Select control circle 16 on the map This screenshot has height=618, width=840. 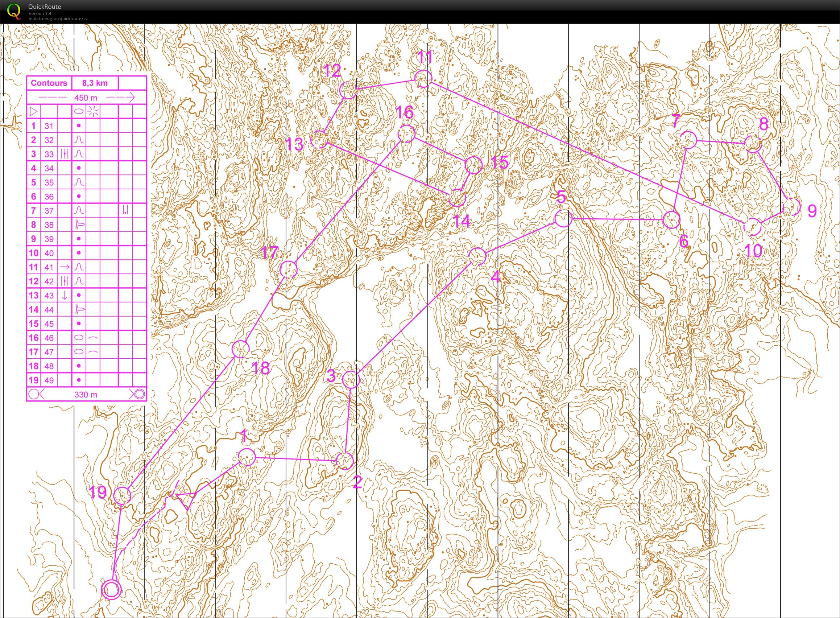click(406, 134)
